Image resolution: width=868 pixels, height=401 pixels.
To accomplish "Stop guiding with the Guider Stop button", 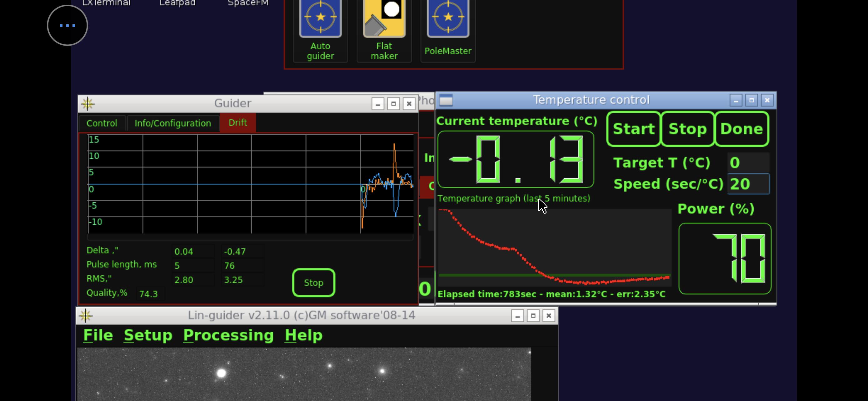I will [x=313, y=283].
